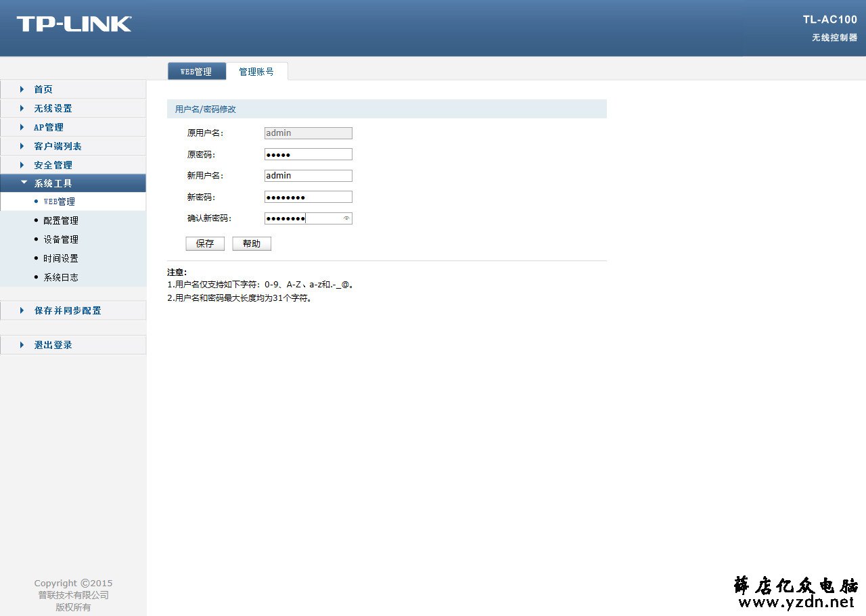Select 系统工具 menu header
Viewport: 866px width, 616px height.
[x=73, y=183]
